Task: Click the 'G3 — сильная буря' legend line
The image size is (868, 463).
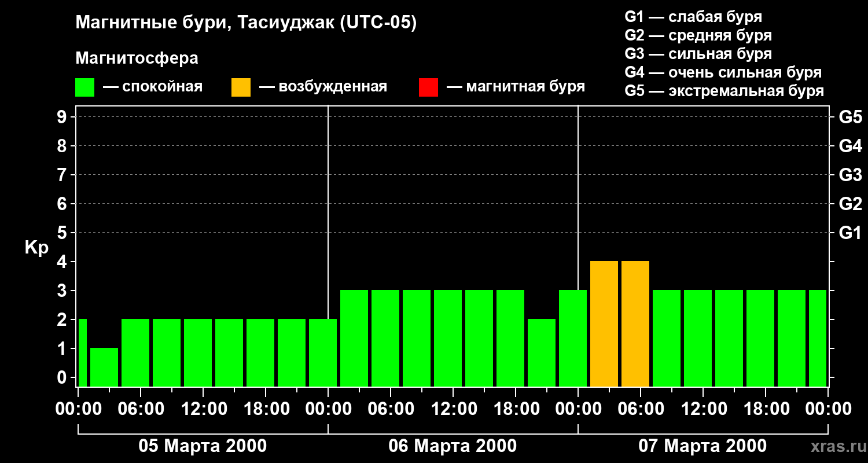Action: (698, 54)
